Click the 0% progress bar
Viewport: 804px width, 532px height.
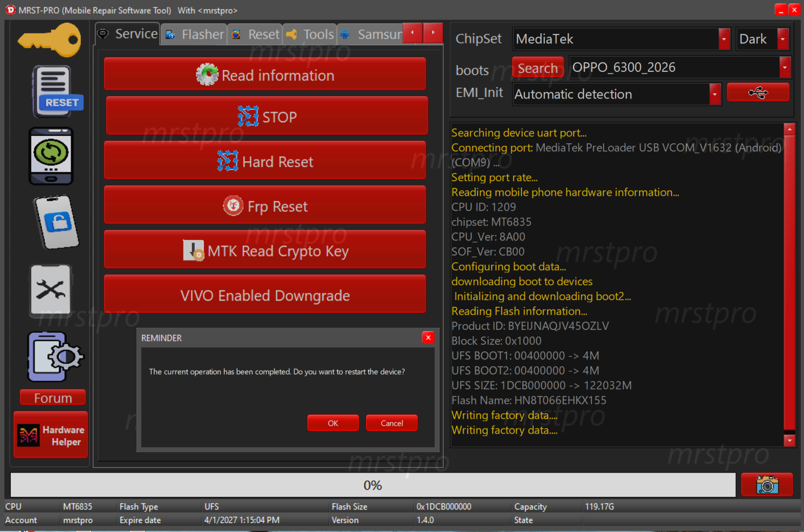pos(373,485)
